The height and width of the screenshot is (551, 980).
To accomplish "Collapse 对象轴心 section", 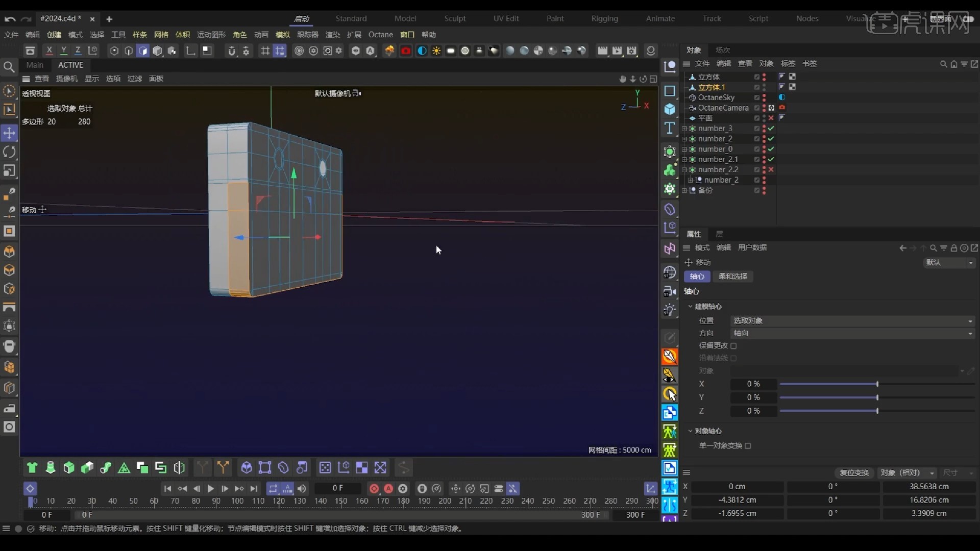I will [690, 431].
